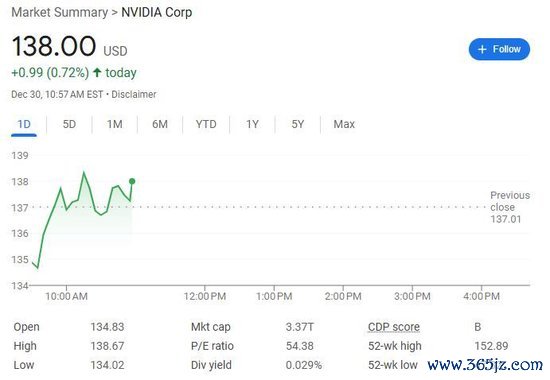Follow NVIDIA Corp stock
This screenshot has height=380, width=550.
499,49
